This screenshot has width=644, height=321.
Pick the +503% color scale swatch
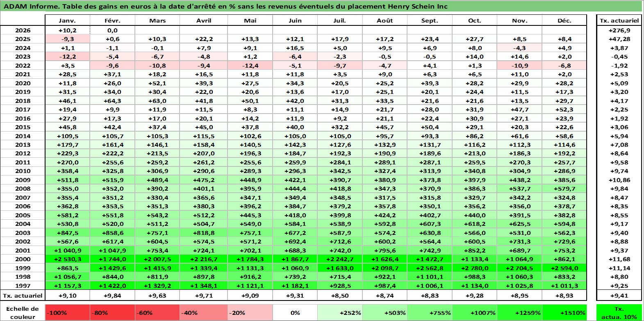click(385, 312)
